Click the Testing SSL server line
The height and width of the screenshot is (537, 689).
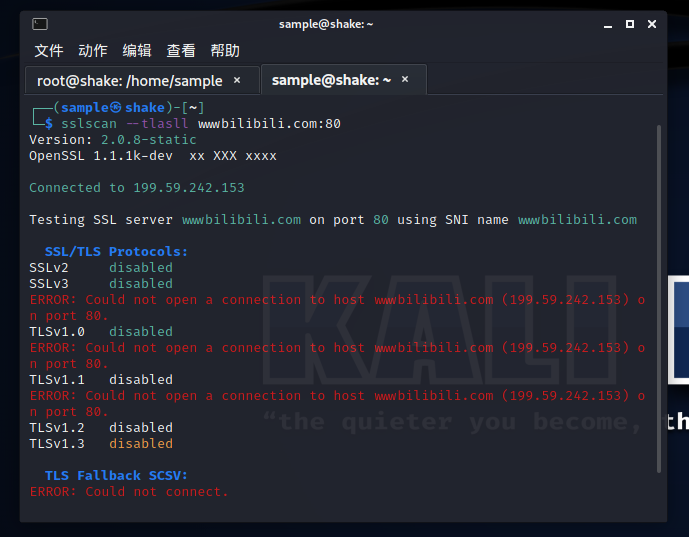pyautogui.click(x=333, y=220)
